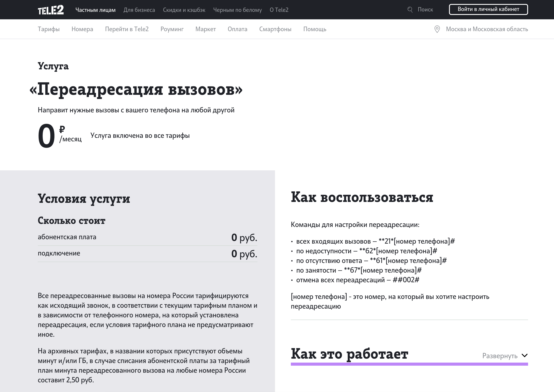Click the «Переадресация вызовов» heading

136,89
